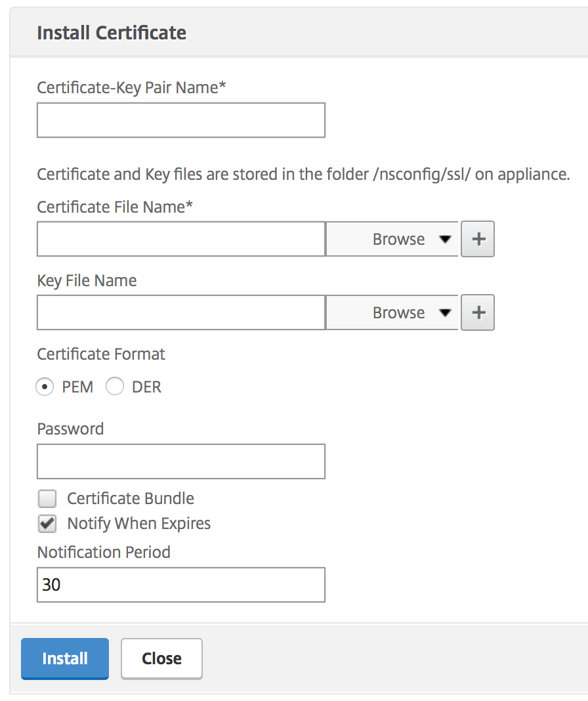The width and height of the screenshot is (588, 701).
Task: Open the Browse dropdown for Key File Name
Action: tap(398, 312)
